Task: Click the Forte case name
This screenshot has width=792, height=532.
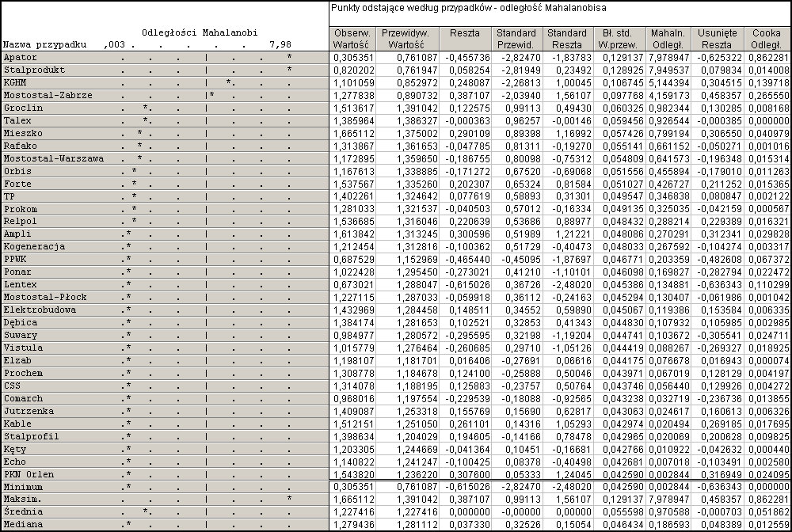Action: click(x=17, y=184)
